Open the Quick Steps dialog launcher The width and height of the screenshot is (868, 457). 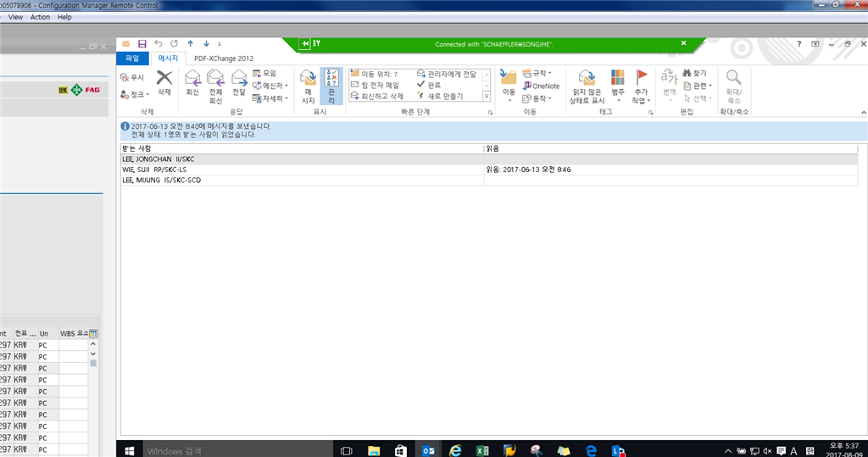pos(490,113)
